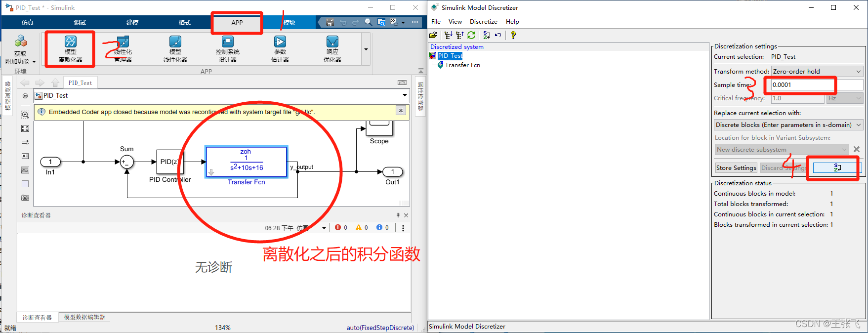Switch to the 格式 ribbon tab

[185, 23]
